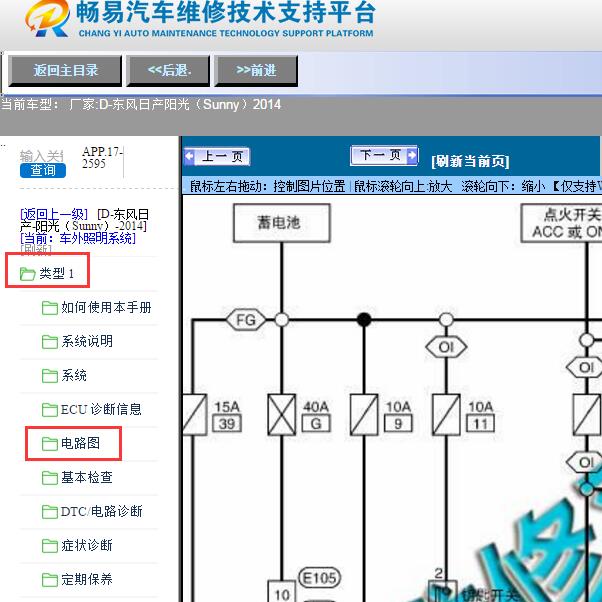Click the 查询 search button

click(43, 170)
